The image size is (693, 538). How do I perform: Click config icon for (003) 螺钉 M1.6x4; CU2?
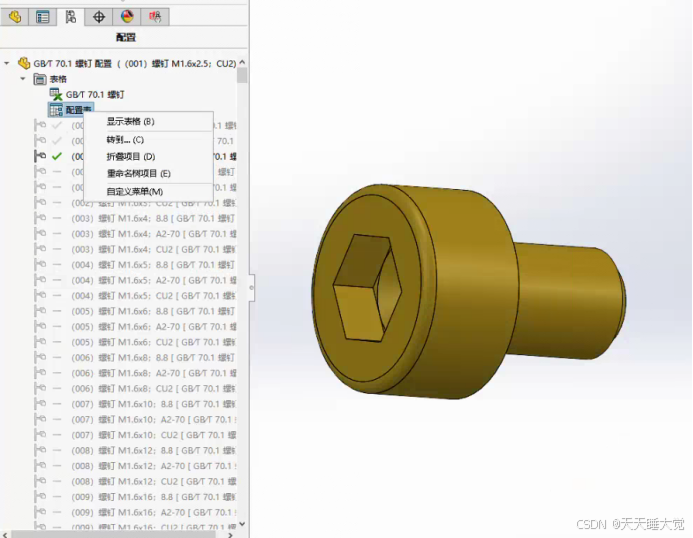40,249
